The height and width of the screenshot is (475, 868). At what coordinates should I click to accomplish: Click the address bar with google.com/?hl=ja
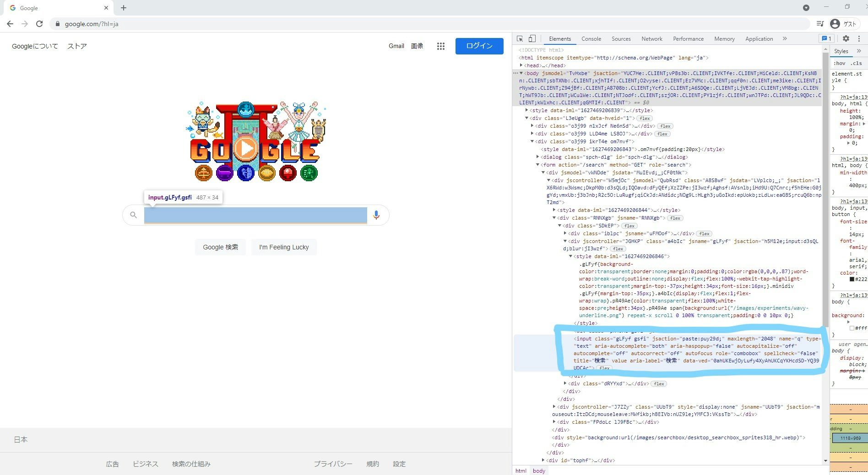pyautogui.click(x=430, y=24)
